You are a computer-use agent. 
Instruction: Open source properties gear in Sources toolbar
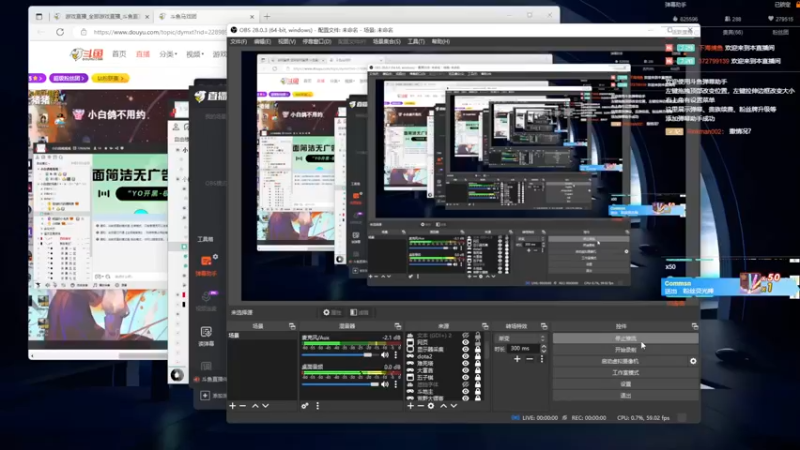coord(431,406)
